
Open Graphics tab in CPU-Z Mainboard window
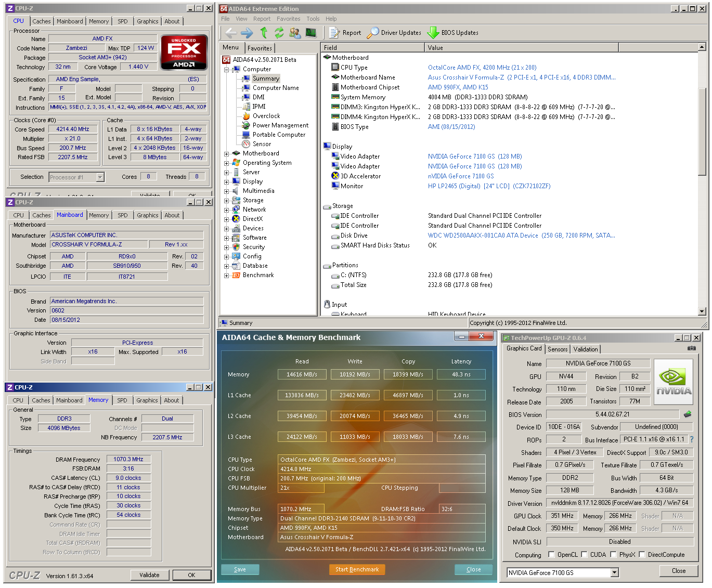pos(148,215)
